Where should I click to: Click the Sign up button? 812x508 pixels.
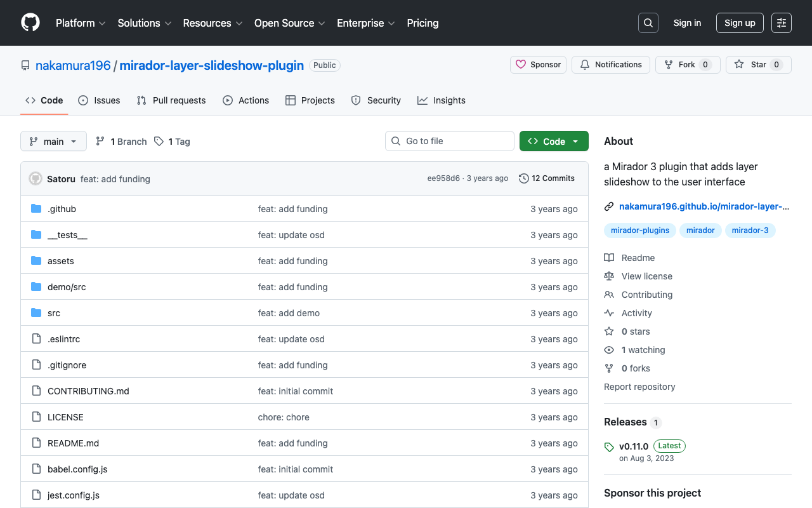coord(739,23)
